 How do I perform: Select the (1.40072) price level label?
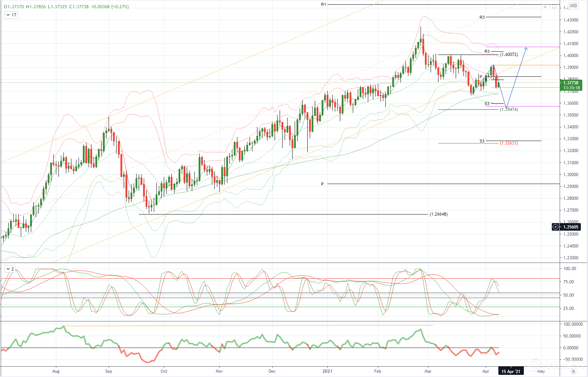pyautogui.click(x=509, y=55)
